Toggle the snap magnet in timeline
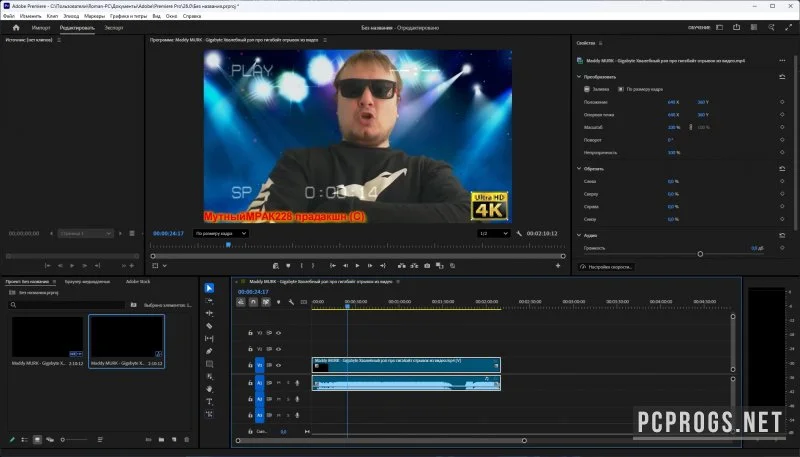 pos(253,302)
